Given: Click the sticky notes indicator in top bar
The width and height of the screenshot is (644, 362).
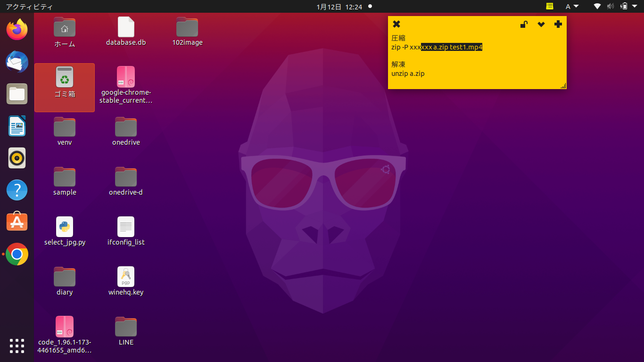Looking at the screenshot, I should pyautogui.click(x=550, y=6).
